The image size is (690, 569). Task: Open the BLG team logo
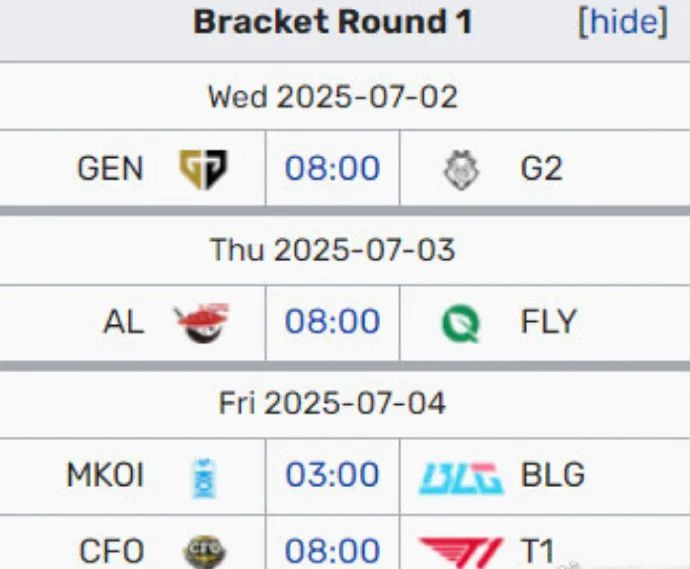point(461,478)
